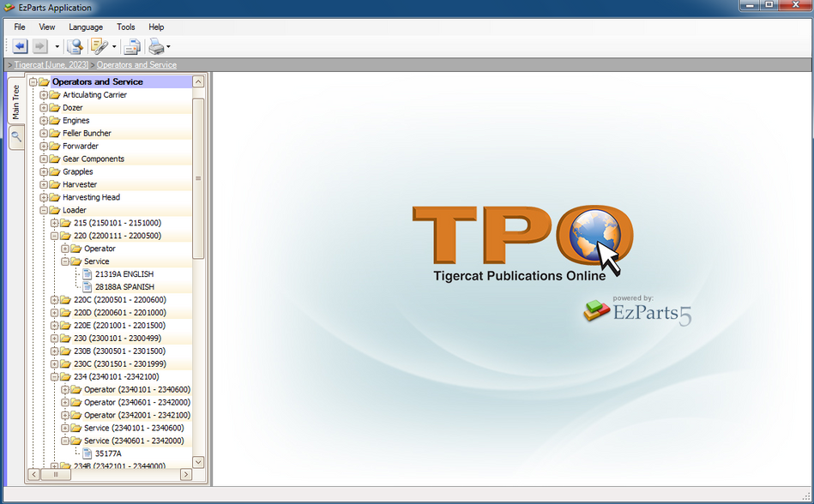
Task: Click the blue Back navigation arrow
Action: point(21,46)
